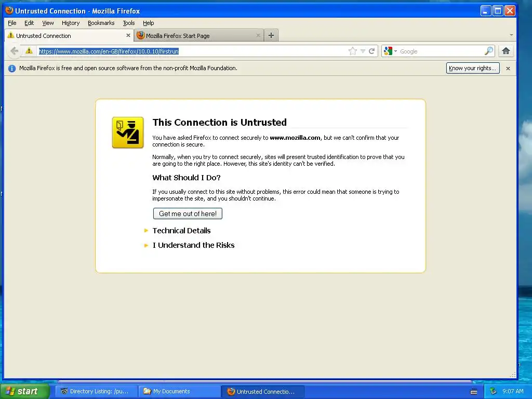Screen dimensions: 532x399
Task: Click the back arrow navigation button
Action: coord(14,51)
